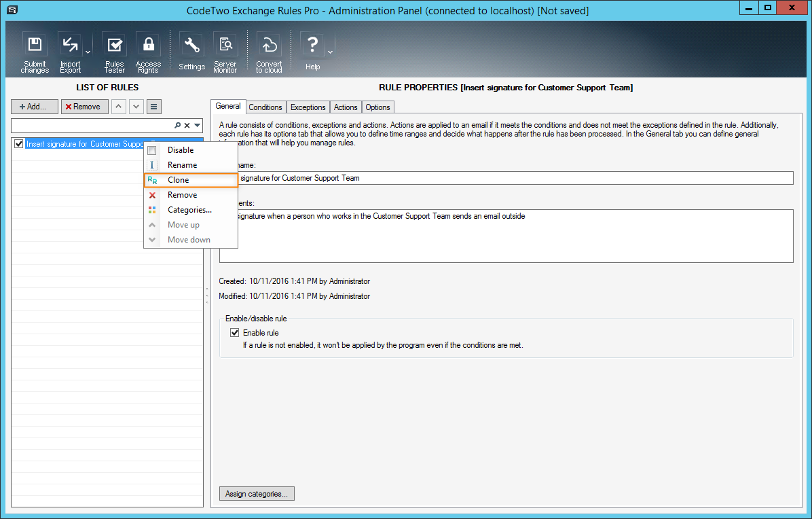Open the Help question mark

[x=312, y=51]
